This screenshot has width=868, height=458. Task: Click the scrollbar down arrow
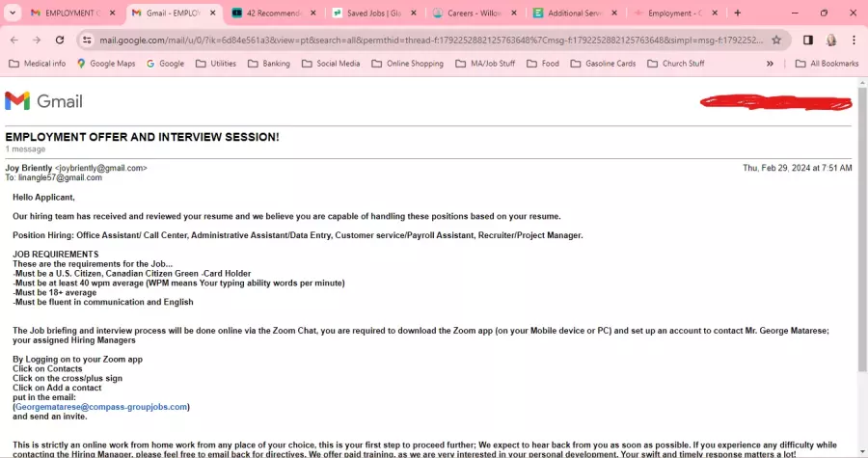point(862,453)
